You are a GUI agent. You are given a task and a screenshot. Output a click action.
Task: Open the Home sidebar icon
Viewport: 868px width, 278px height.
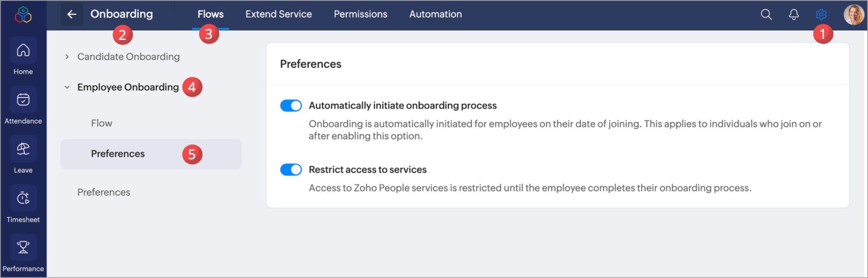tap(23, 51)
